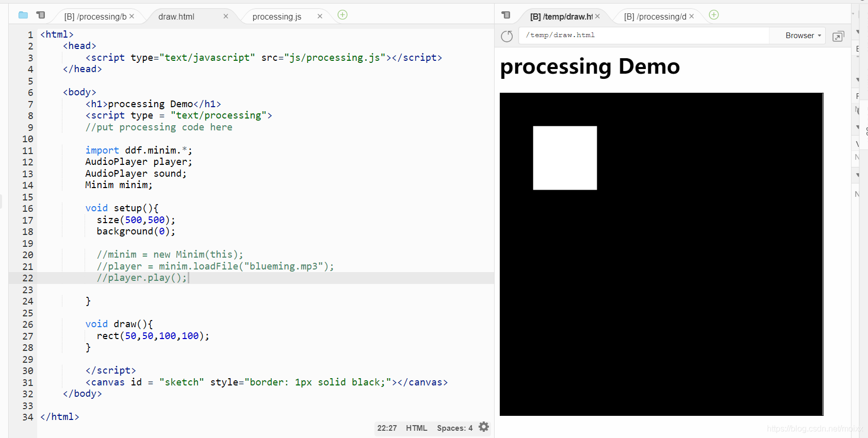Click the /temp/draw.html address field
Viewport: 868px width, 438px height.
point(644,35)
